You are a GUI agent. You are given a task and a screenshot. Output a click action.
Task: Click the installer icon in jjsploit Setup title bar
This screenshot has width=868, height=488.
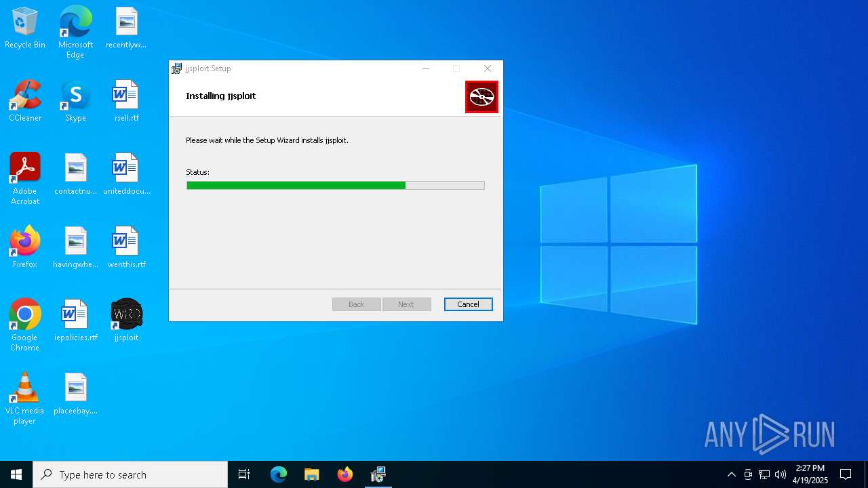[176, 68]
